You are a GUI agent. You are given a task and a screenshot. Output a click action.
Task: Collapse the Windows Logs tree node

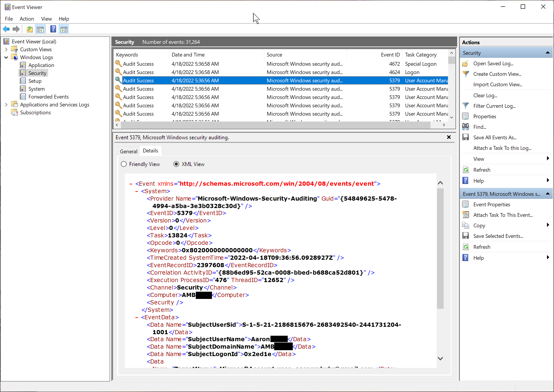tap(6, 57)
